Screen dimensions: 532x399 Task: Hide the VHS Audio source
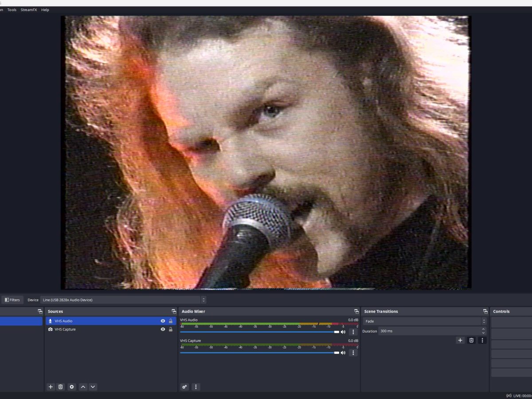point(163,321)
